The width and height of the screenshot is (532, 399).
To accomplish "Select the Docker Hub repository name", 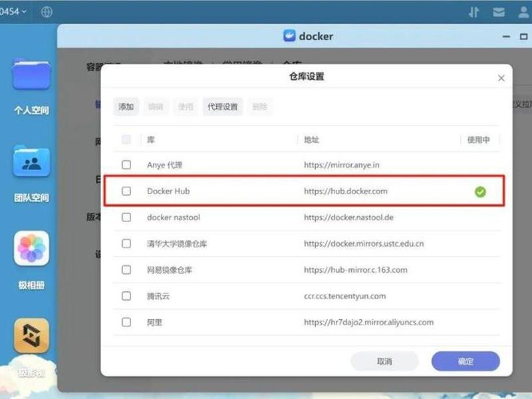I will point(168,191).
